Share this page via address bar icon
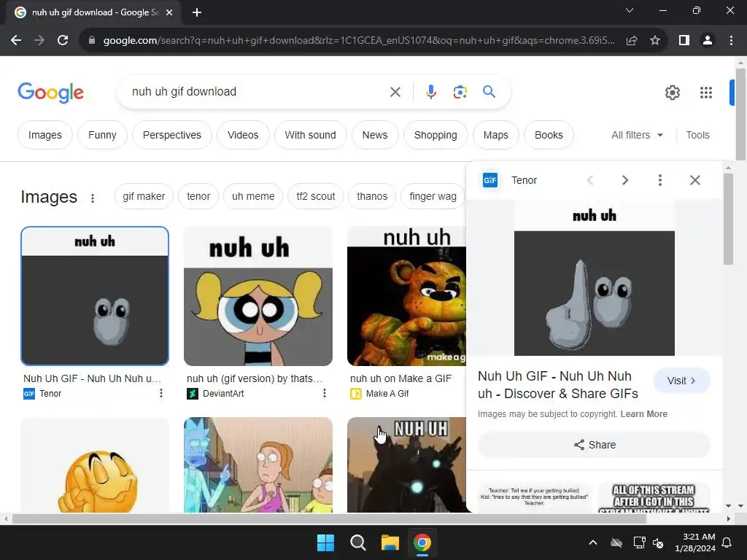This screenshot has height=560, width=747. pyautogui.click(x=632, y=41)
